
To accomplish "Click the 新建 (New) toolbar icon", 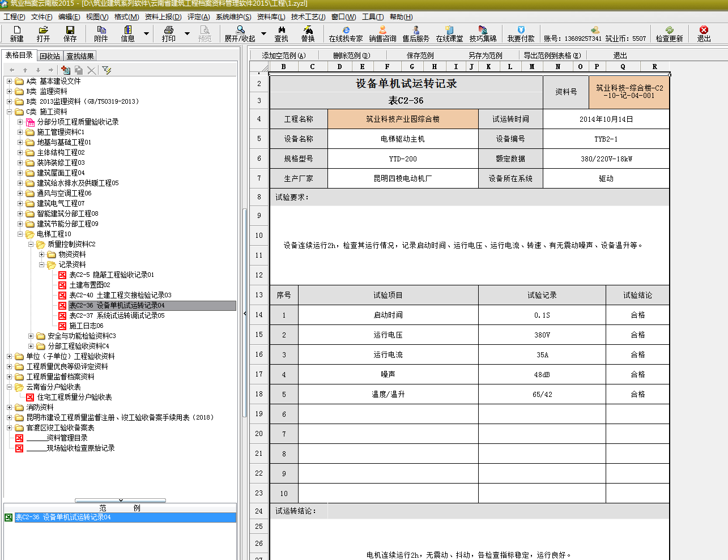I will pos(17,33).
